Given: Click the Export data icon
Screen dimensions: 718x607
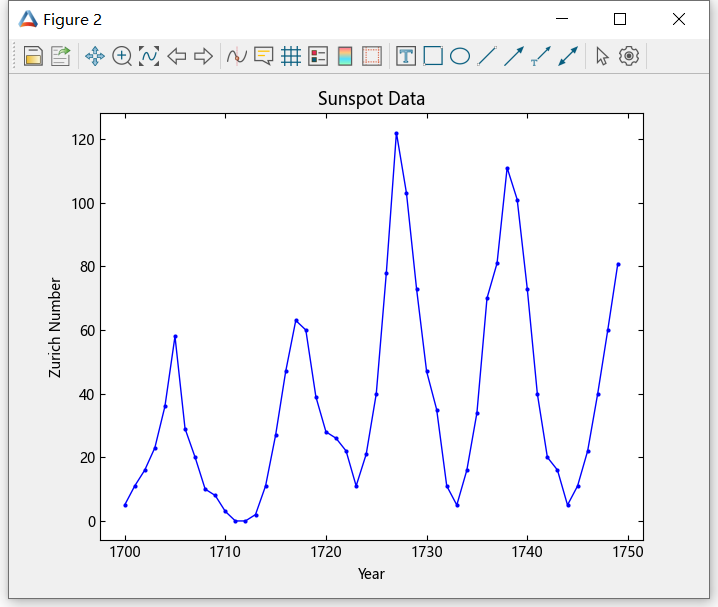Looking at the screenshot, I should 61,56.
